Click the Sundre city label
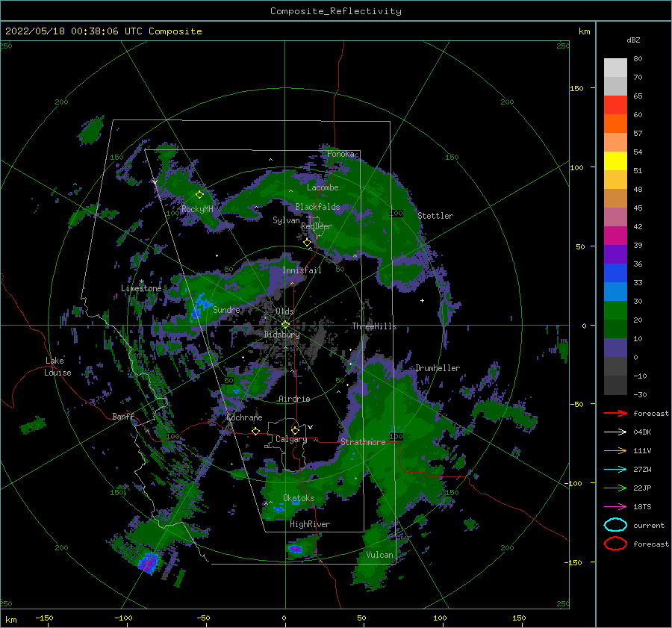 pos(226,309)
